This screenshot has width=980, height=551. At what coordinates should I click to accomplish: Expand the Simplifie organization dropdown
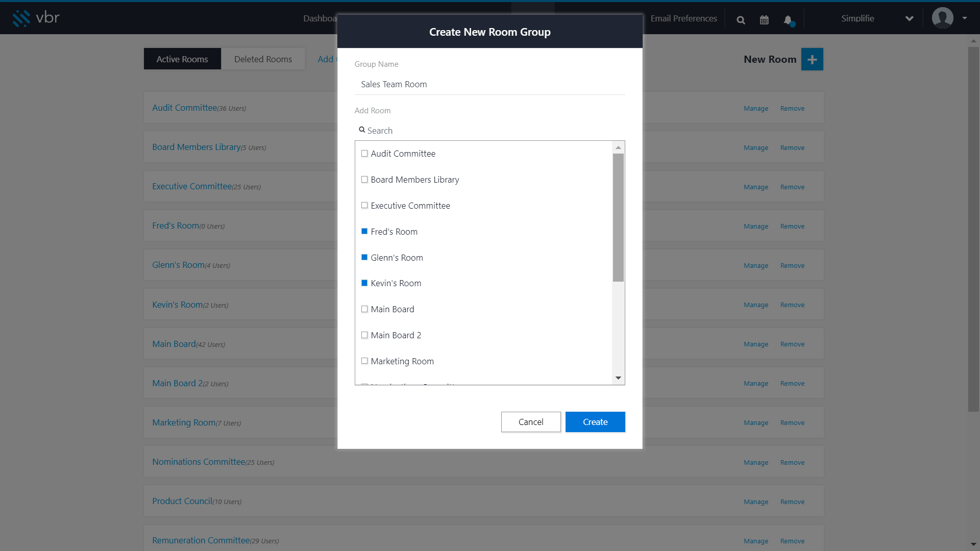pos(909,18)
